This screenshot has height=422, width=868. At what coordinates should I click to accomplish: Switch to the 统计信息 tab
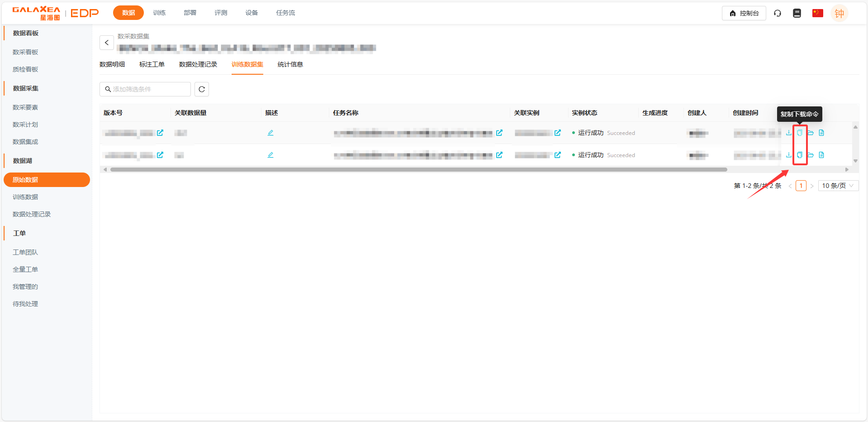point(290,64)
